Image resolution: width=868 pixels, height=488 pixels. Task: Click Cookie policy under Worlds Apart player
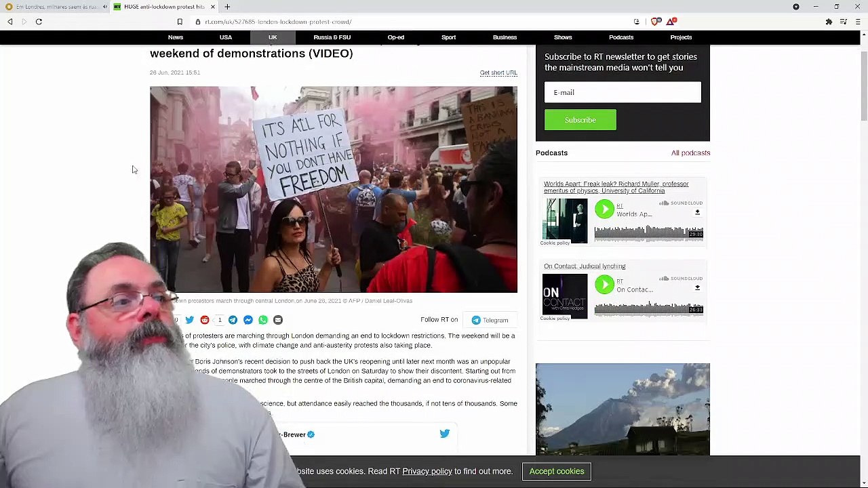pyautogui.click(x=555, y=243)
